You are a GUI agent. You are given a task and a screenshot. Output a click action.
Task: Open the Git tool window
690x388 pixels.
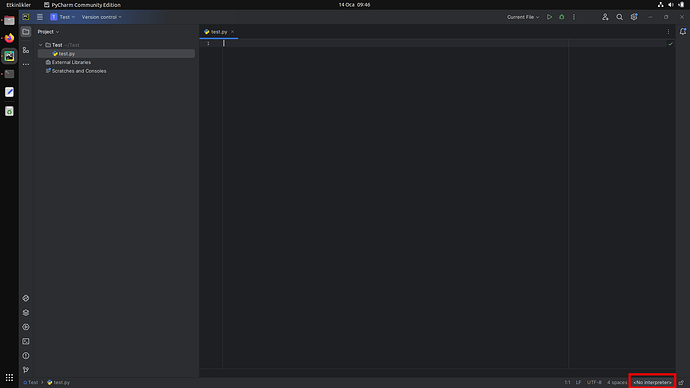click(26, 370)
